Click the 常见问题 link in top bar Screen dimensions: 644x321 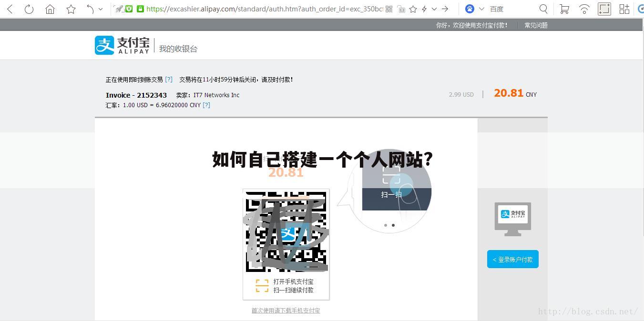[x=536, y=25]
